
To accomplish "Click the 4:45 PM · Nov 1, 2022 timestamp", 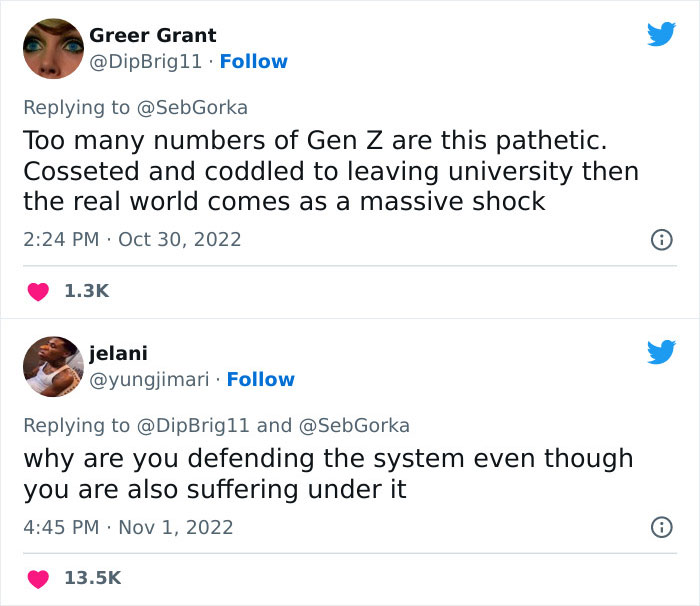I will 128,527.
